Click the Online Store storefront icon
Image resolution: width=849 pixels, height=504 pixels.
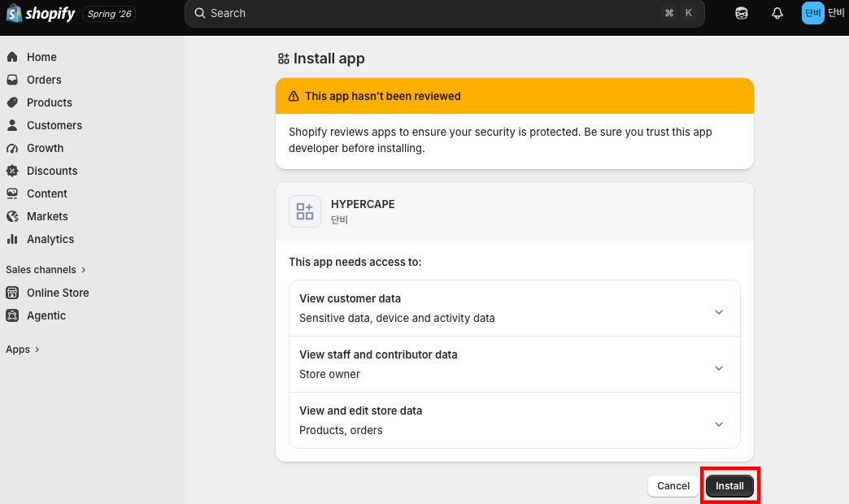click(x=12, y=293)
